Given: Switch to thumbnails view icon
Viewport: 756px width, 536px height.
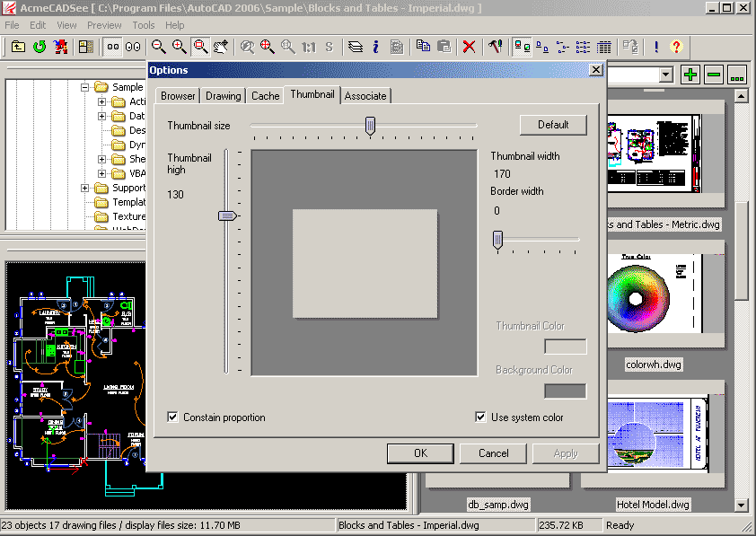Looking at the screenshot, I should (522, 47).
